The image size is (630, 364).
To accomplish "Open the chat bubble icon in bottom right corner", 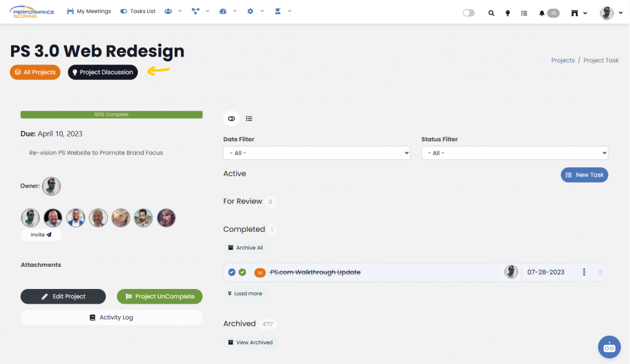I will (x=609, y=347).
